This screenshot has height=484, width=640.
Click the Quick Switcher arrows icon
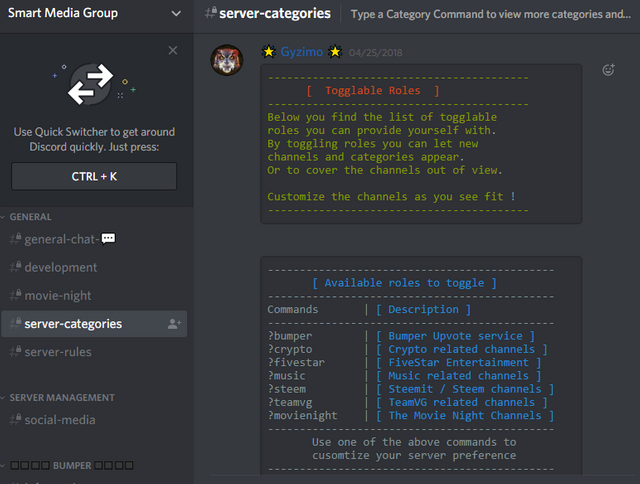pos(89,86)
